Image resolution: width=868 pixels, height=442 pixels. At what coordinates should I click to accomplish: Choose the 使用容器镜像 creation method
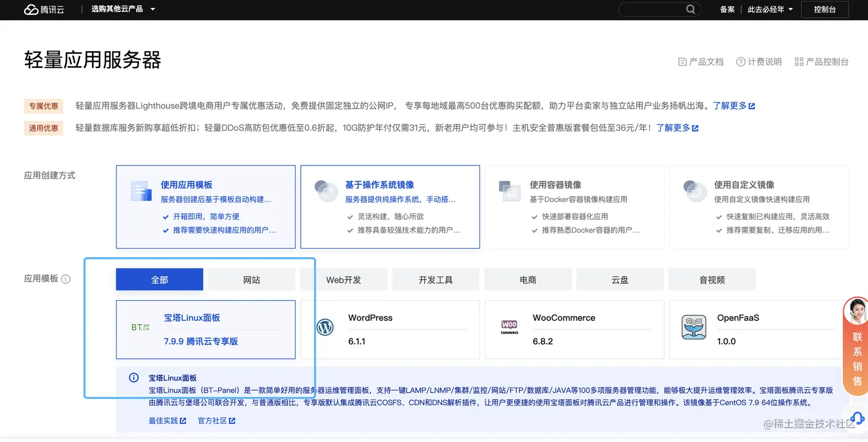pos(575,207)
